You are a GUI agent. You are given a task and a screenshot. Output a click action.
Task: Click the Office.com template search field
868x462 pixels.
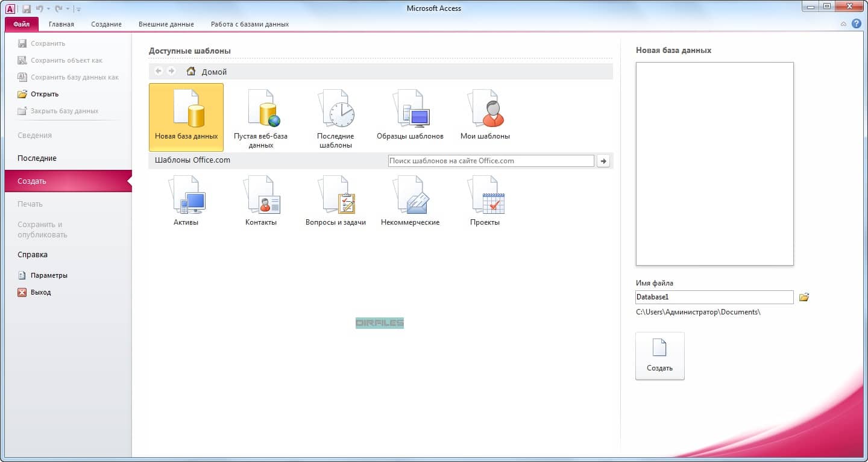(x=491, y=161)
